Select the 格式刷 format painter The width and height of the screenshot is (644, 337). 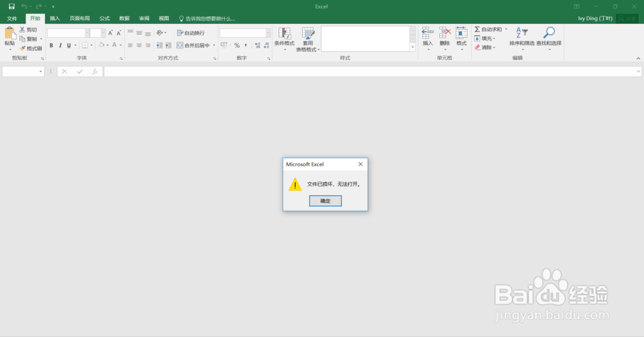point(31,48)
